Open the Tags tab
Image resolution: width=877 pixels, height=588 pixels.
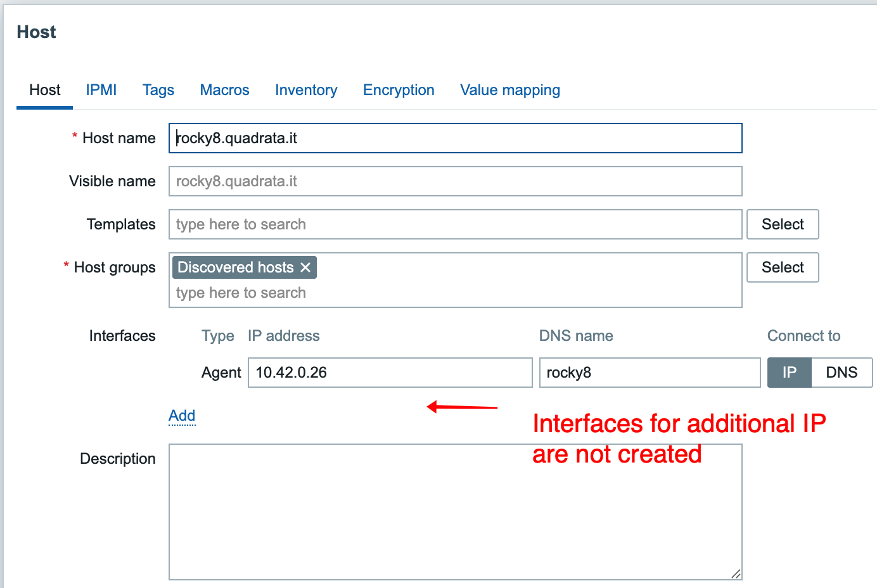(x=158, y=90)
